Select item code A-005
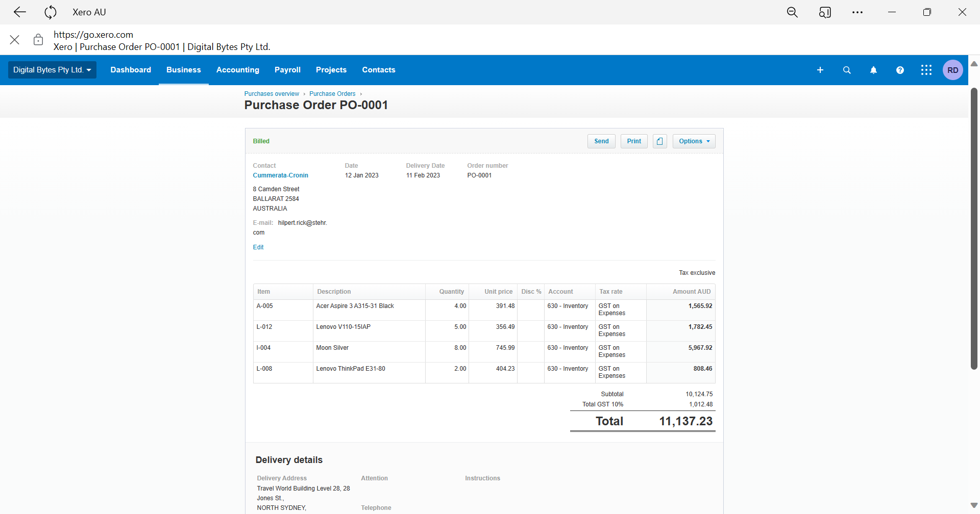The image size is (980, 514). point(265,306)
